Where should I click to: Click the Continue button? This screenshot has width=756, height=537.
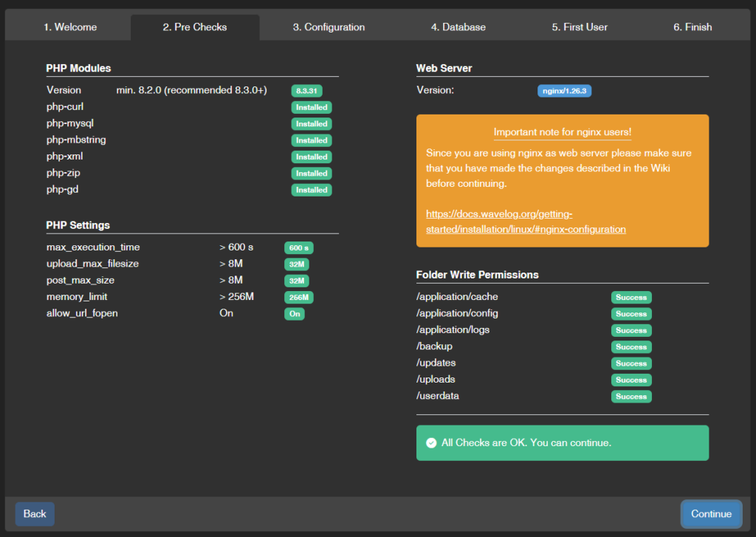[x=711, y=514]
